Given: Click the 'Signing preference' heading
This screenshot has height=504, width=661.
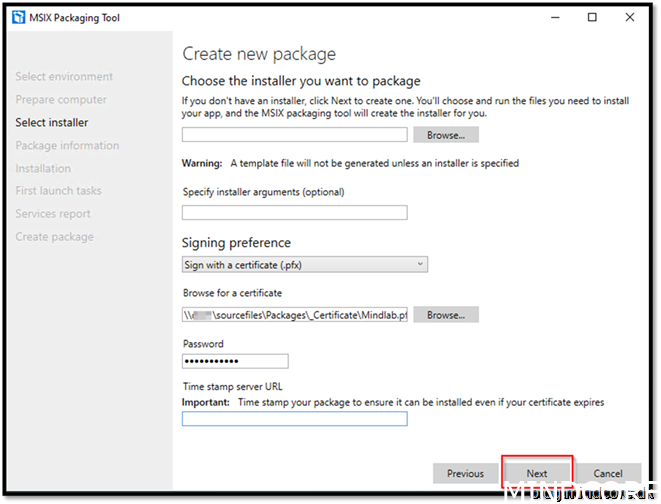Looking at the screenshot, I should point(236,243).
